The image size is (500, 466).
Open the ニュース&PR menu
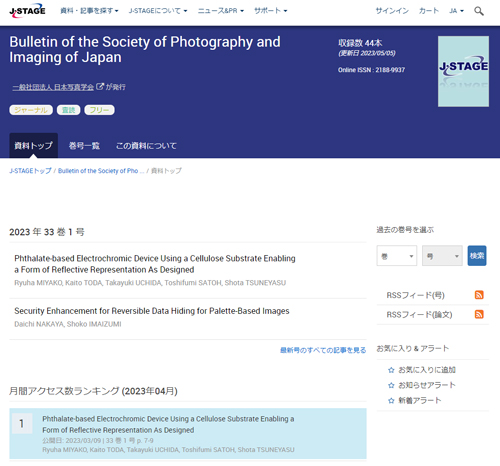click(221, 11)
